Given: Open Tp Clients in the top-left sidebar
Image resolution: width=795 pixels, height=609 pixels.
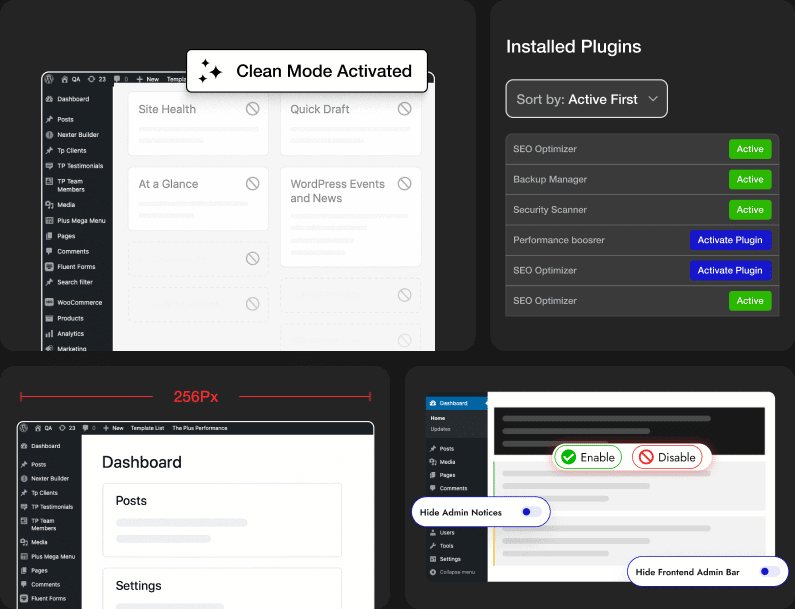Looking at the screenshot, I should [71, 151].
